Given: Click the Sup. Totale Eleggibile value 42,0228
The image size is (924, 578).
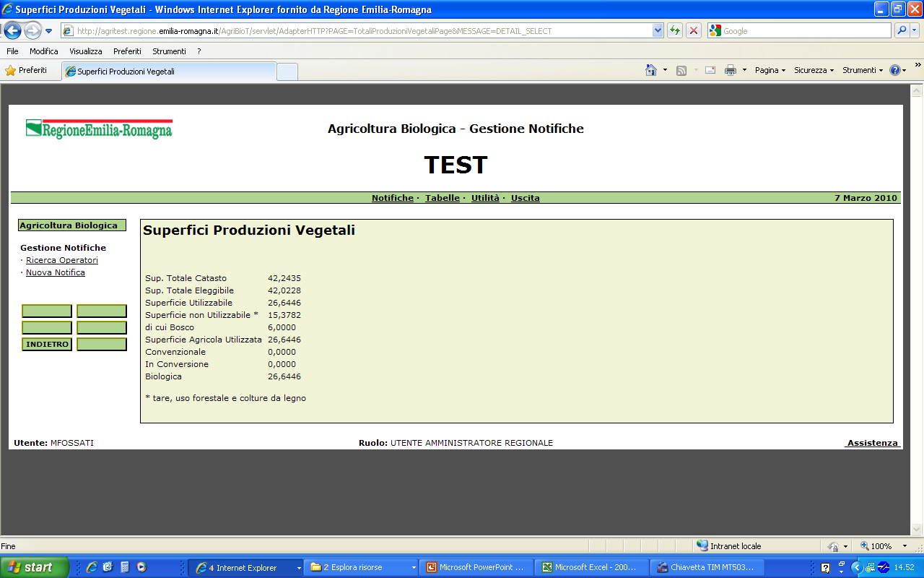Looking at the screenshot, I should point(284,290).
